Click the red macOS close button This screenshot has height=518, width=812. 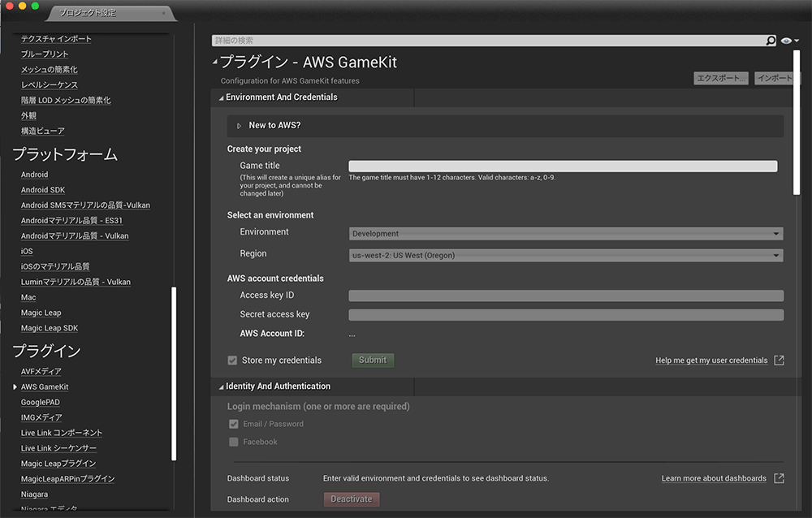(x=9, y=6)
